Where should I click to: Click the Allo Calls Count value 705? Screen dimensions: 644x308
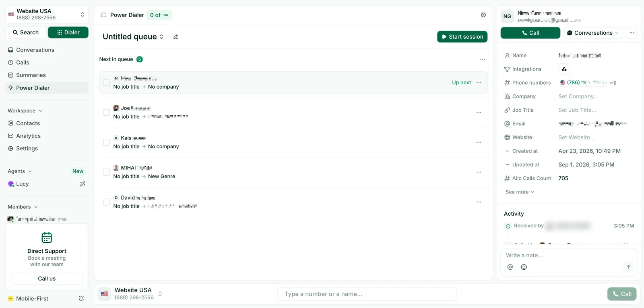click(x=563, y=178)
